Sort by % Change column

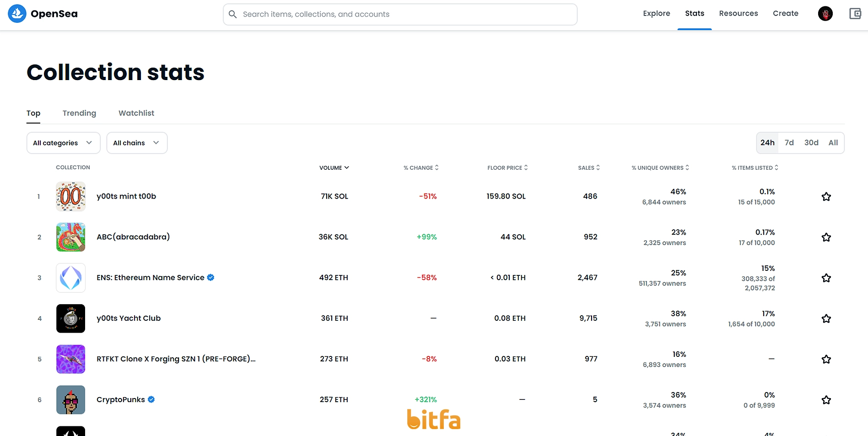[x=421, y=168]
